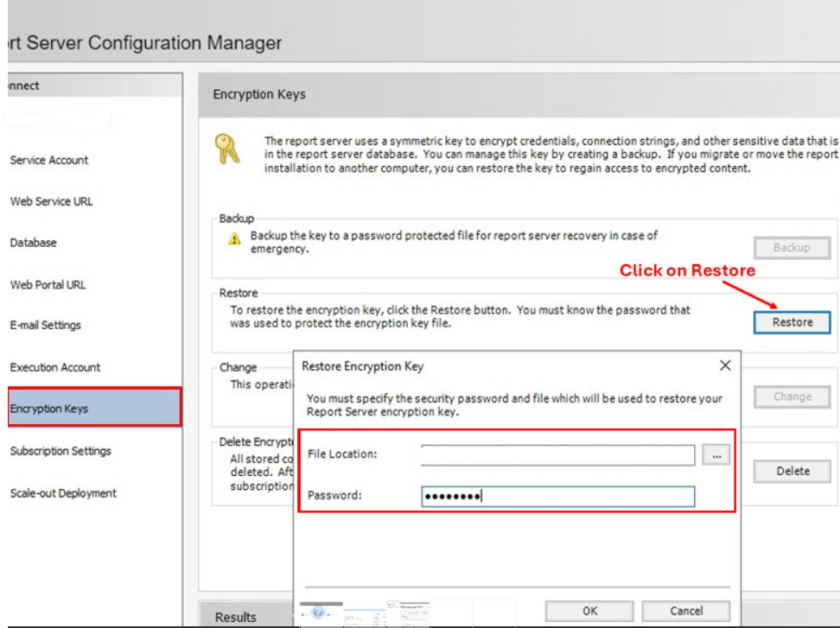The width and height of the screenshot is (840, 628).
Task: Open the Scale-out Deployment page
Action: pos(63,493)
